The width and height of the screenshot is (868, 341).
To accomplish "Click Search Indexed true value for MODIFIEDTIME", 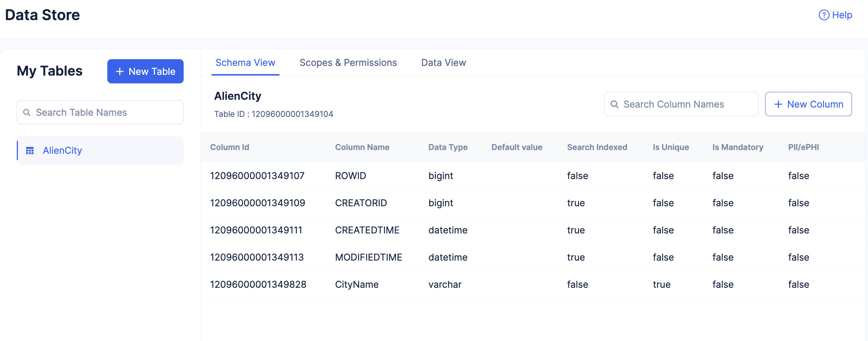I will coord(576,257).
